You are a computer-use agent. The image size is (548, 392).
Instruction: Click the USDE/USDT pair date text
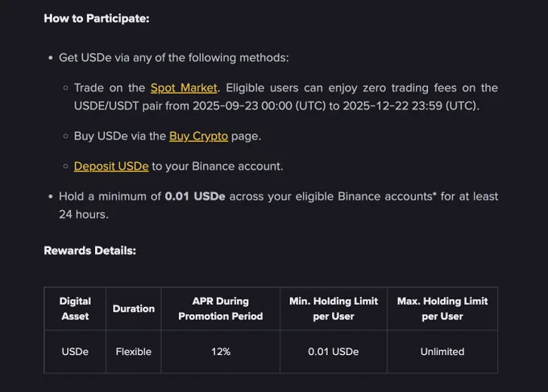click(x=276, y=105)
